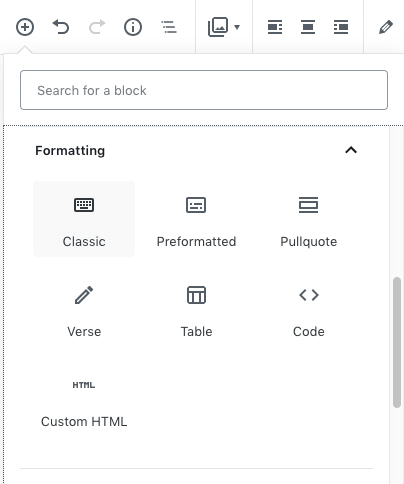Click the Add block plus icon
Image resolution: width=404 pixels, height=484 pixels.
[25, 27]
